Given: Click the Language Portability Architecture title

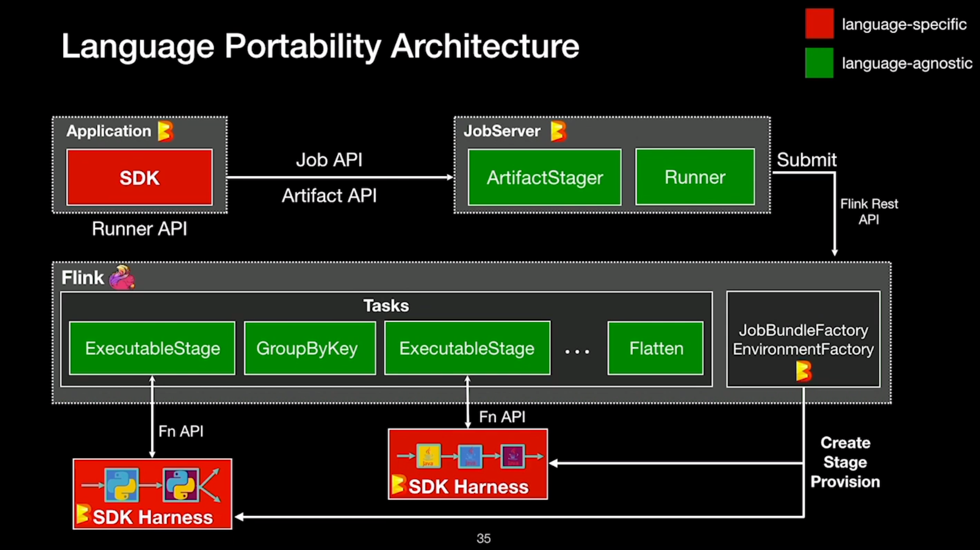Looking at the screenshot, I should (x=320, y=46).
